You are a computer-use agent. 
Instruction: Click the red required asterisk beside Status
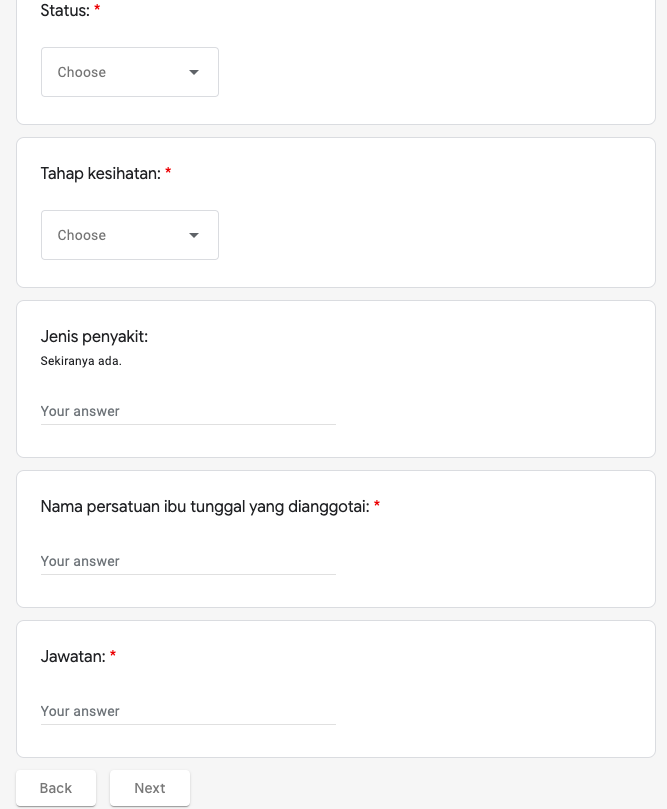[97, 10]
